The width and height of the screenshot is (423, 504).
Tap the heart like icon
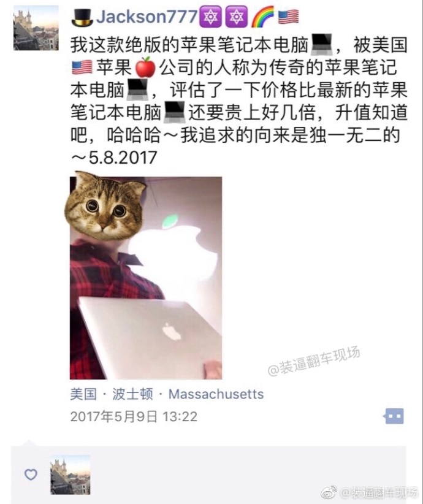tap(31, 474)
